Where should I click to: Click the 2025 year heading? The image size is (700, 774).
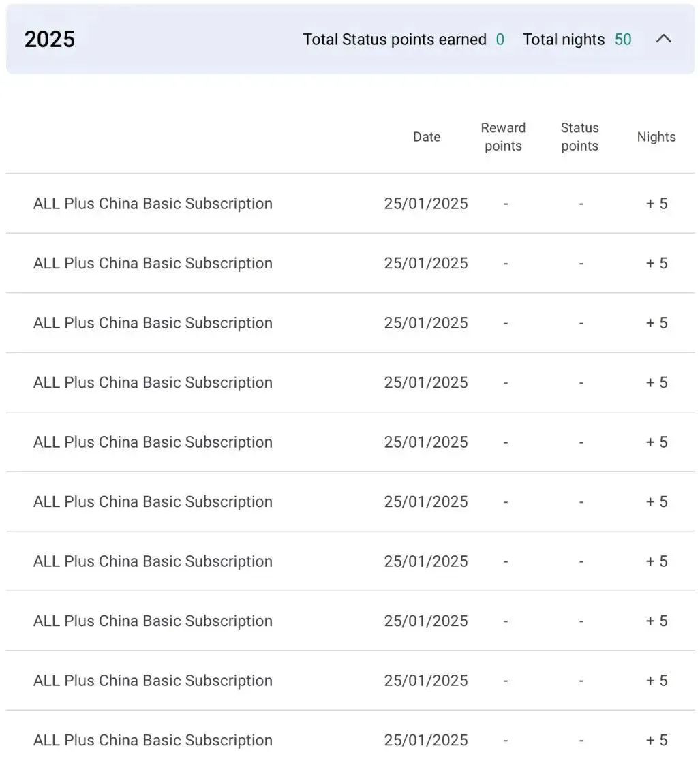tap(49, 40)
